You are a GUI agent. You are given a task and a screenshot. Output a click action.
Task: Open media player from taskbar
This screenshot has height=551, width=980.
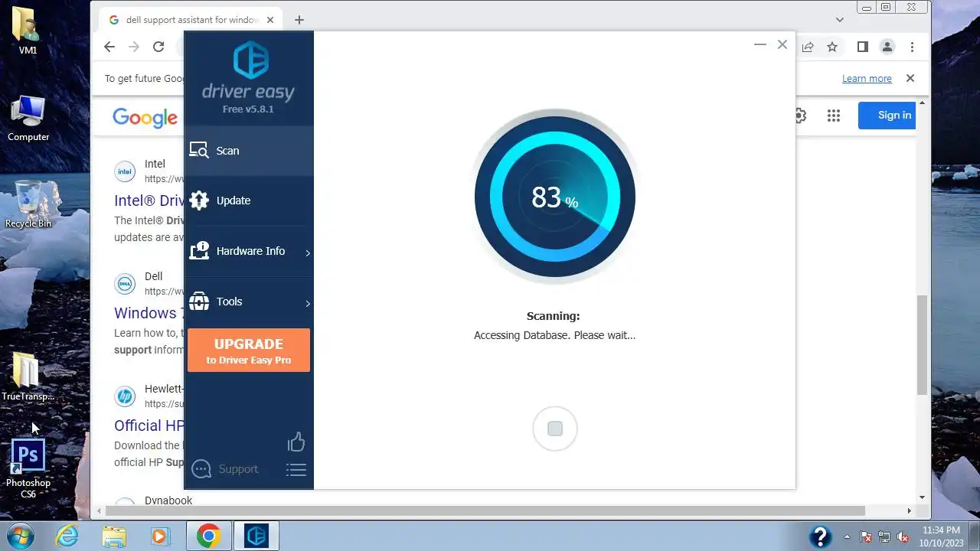coord(160,536)
